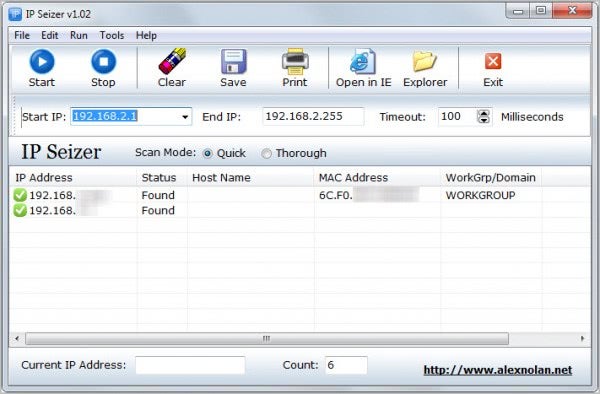Save results using the floppy disk icon
600x394 pixels.
(233, 61)
